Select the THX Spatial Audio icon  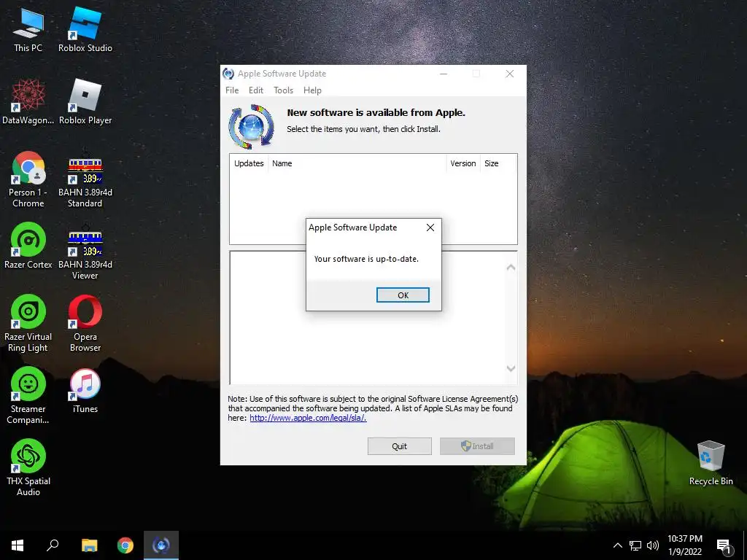(28, 468)
